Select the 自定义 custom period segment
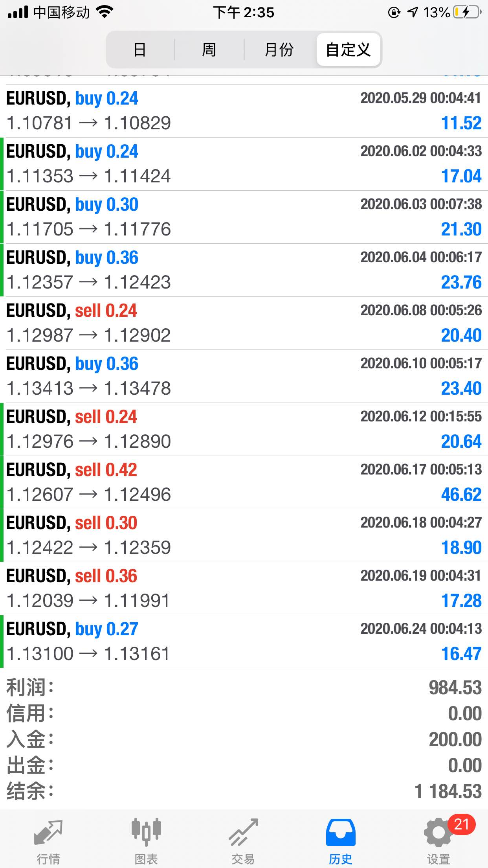Image resolution: width=488 pixels, height=868 pixels. pos(348,50)
